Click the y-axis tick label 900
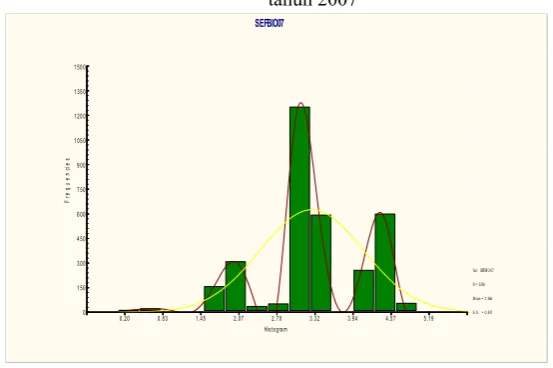553x368 pixels. click(x=81, y=165)
